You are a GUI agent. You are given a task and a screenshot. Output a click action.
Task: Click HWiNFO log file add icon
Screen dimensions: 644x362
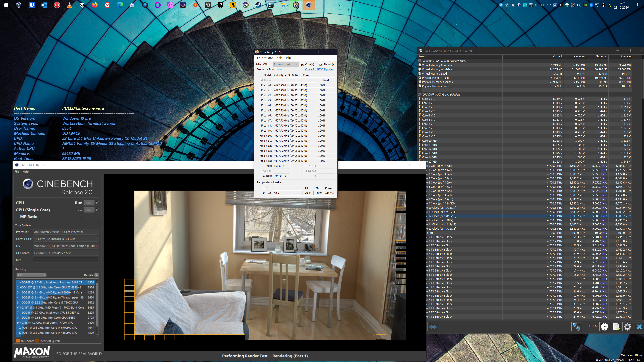coord(616,327)
